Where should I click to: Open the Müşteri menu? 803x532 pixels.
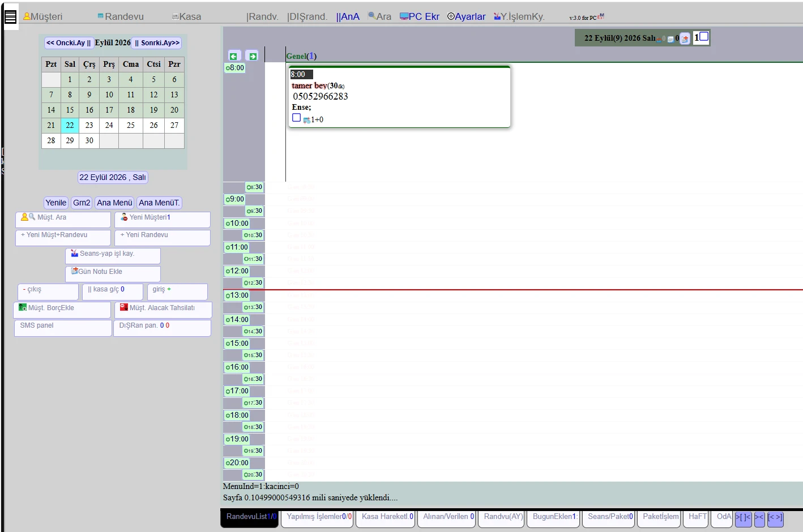pyautogui.click(x=43, y=16)
